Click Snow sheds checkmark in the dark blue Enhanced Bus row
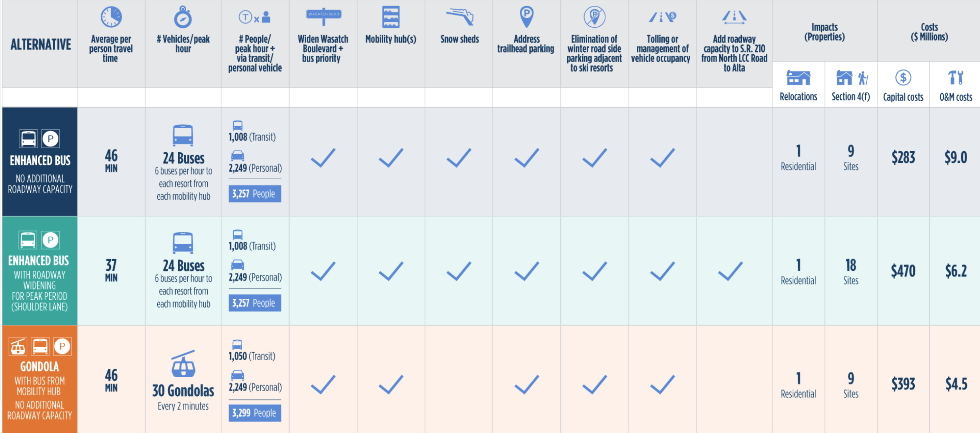 pos(459,158)
